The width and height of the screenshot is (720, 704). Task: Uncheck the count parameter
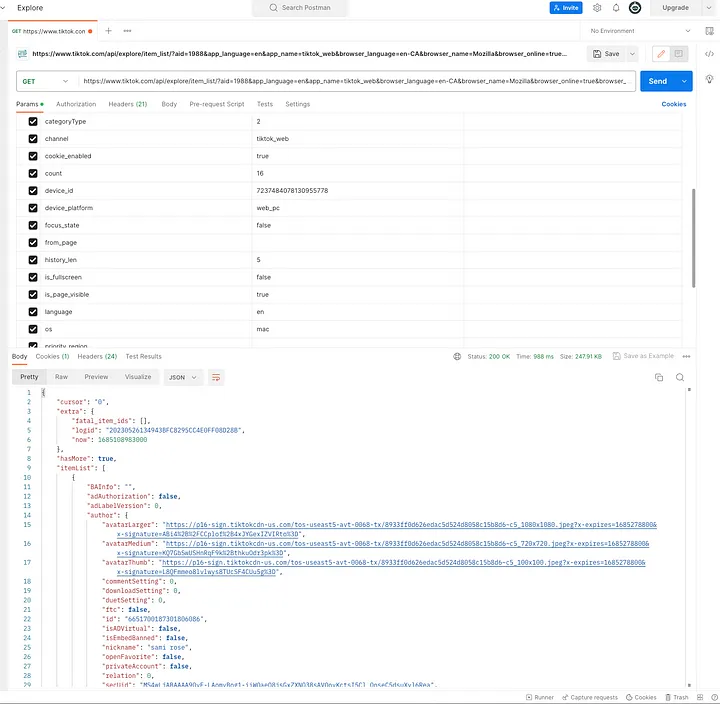33,173
